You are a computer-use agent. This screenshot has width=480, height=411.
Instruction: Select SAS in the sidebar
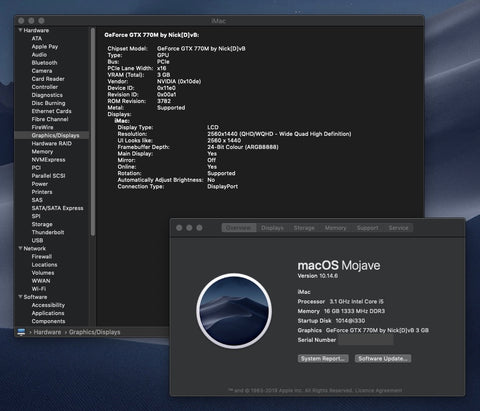37,200
